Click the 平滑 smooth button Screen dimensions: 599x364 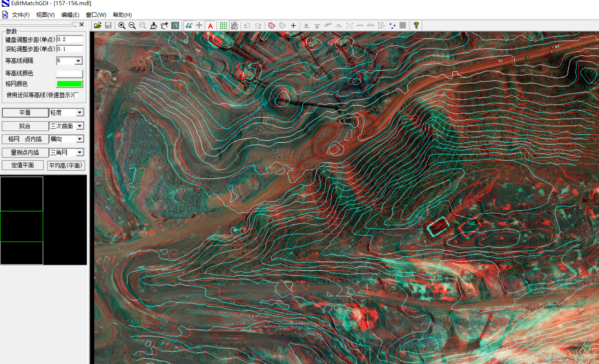coord(25,113)
